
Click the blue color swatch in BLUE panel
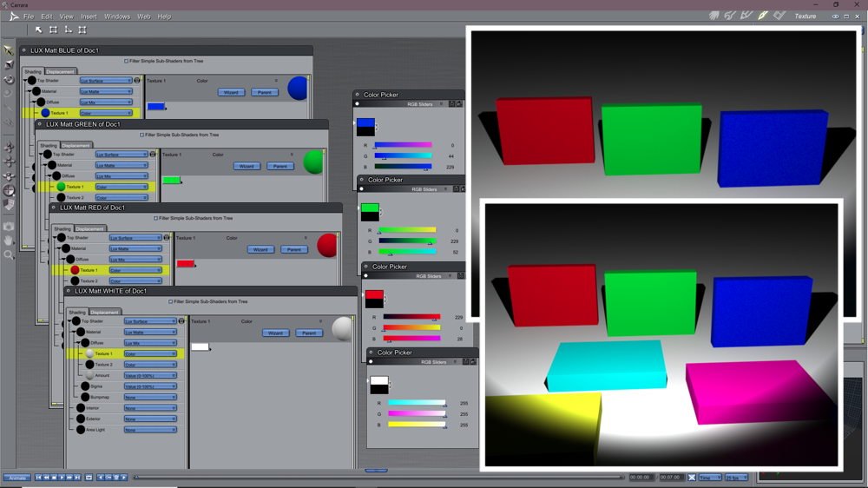pyautogui.click(x=156, y=106)
